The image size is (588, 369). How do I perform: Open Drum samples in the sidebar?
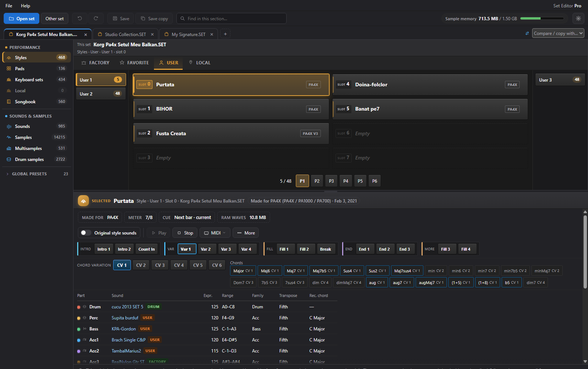tap(36, 160)
